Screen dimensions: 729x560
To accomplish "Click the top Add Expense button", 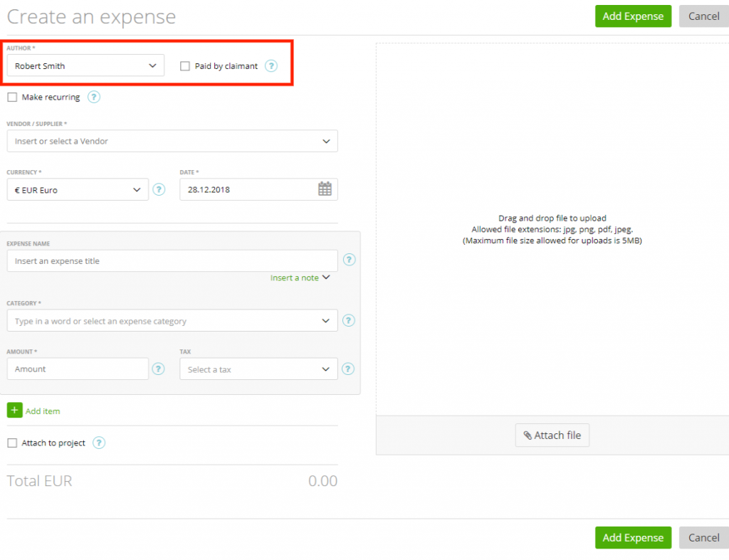I will click(x=632, y=16).
